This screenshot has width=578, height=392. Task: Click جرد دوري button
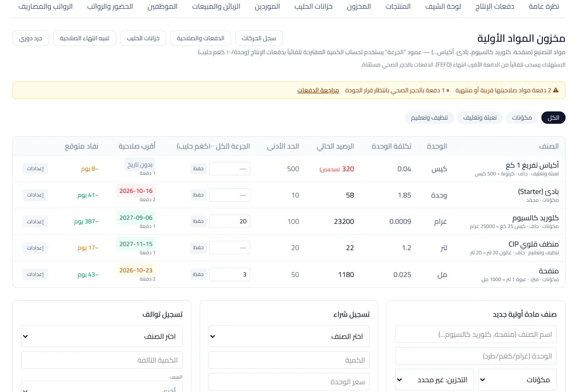30,38
